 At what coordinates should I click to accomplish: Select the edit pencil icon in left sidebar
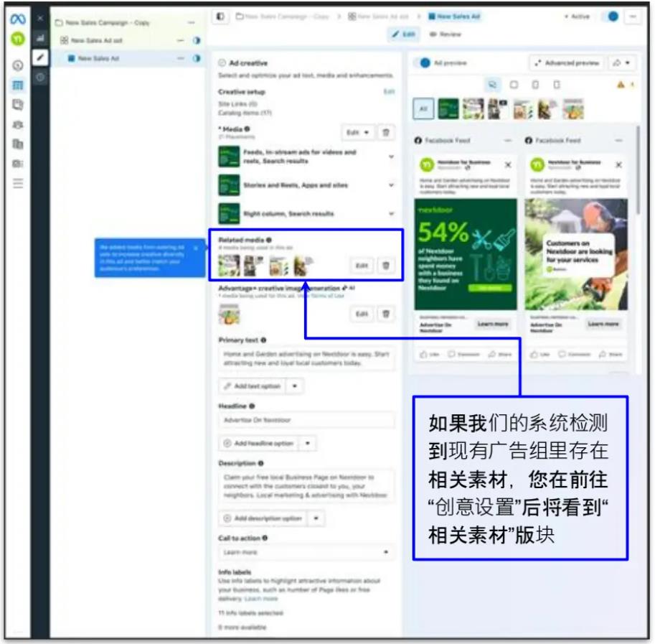coord(41,56)
